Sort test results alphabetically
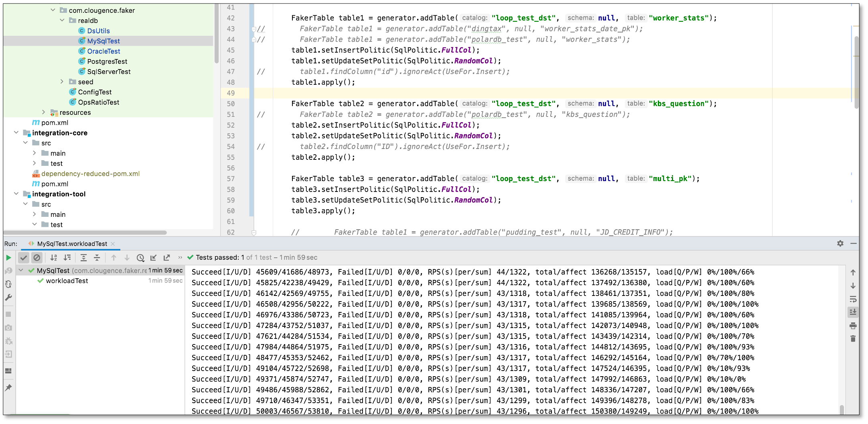Screen dimensions: 868x424 coord(54,258)
